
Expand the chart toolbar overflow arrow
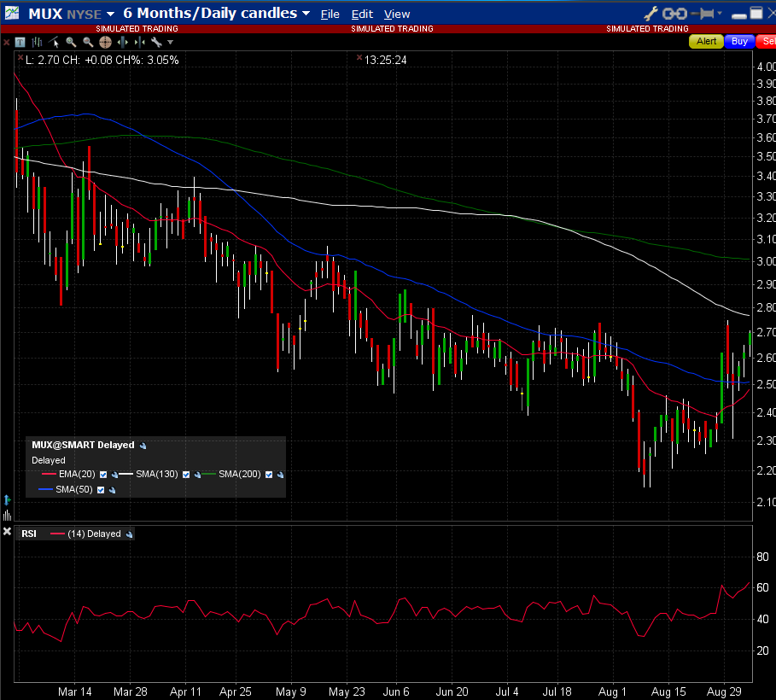pyautogui.click(x=170, y=42)
